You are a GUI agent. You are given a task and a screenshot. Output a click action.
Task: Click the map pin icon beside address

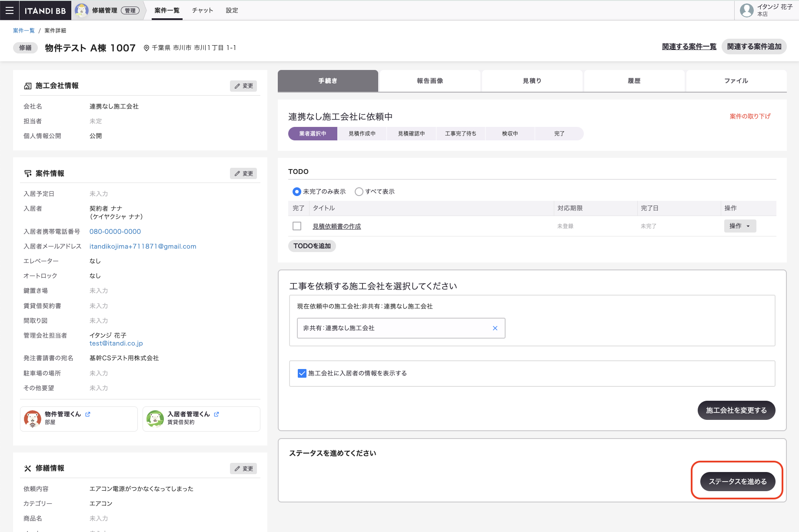pyautogui.click(x=146, y=48)
